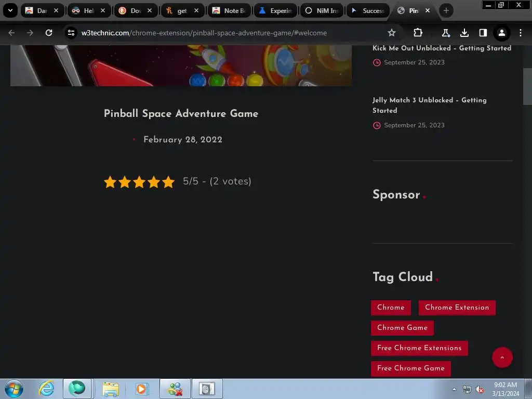Click the "Pinball Space Adventure Game" title
Screen dimensions: 532x399
(181, 113)
